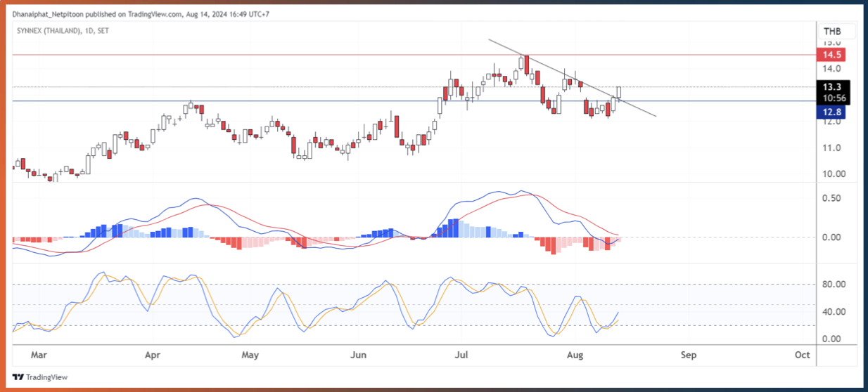Select the red 14.5 price label
The width and height of the screenshot is (868, 392).
coord(833,55)
